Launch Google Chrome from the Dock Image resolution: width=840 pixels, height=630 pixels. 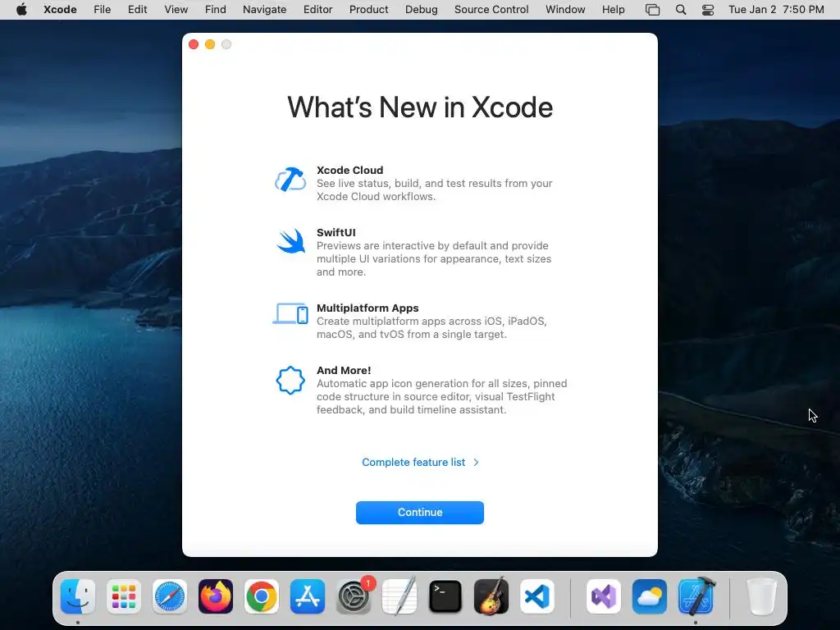coord(262,596)
